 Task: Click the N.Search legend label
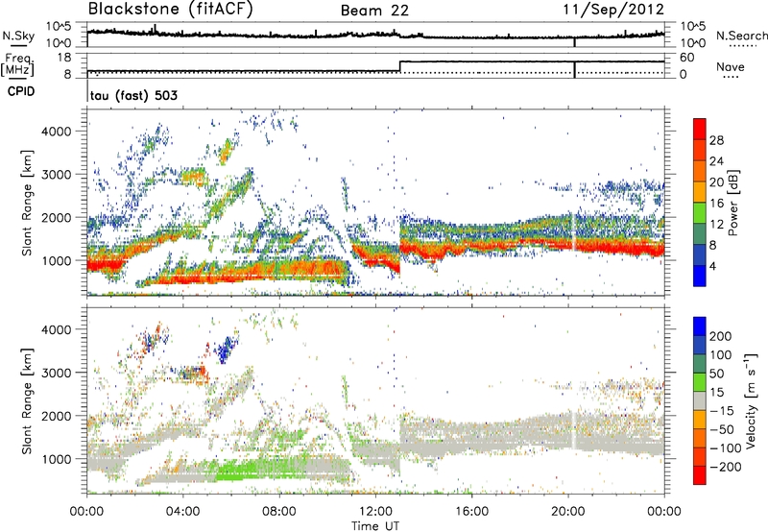741,36
